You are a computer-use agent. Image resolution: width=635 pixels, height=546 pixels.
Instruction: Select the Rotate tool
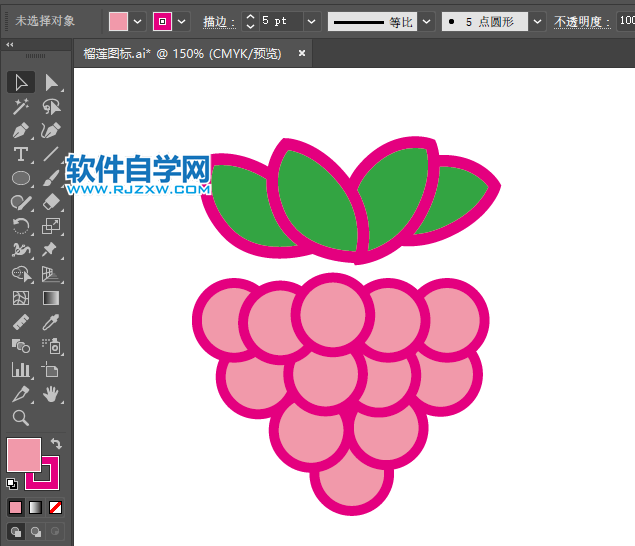21,227
